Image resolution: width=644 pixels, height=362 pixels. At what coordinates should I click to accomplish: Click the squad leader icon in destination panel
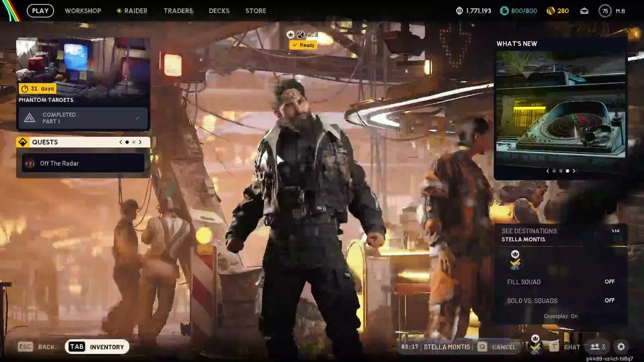(515, 259)
